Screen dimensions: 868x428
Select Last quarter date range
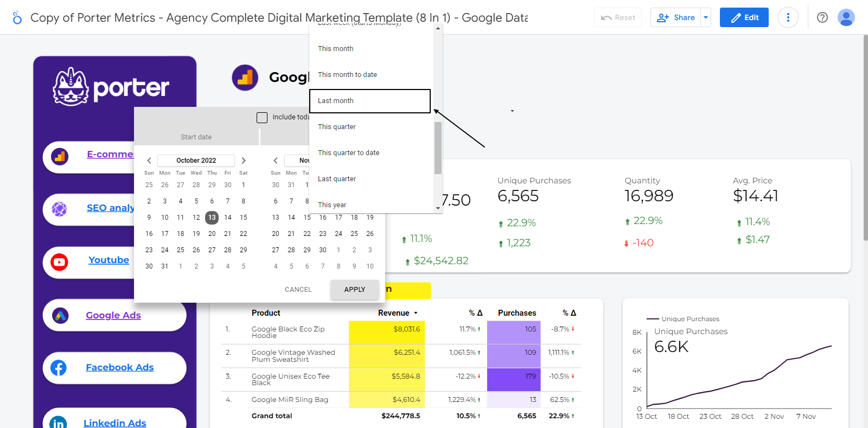tap(370, 179)
